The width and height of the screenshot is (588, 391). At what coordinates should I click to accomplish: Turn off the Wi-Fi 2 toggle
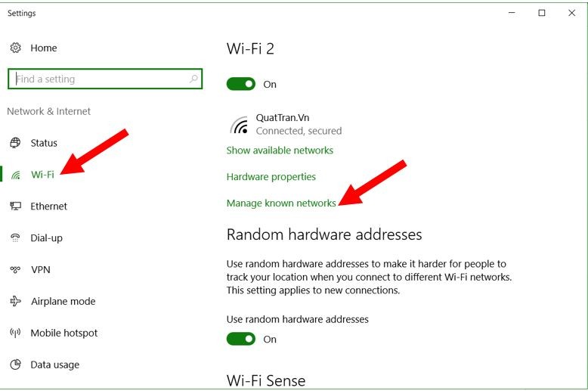[x=241, y=84]
